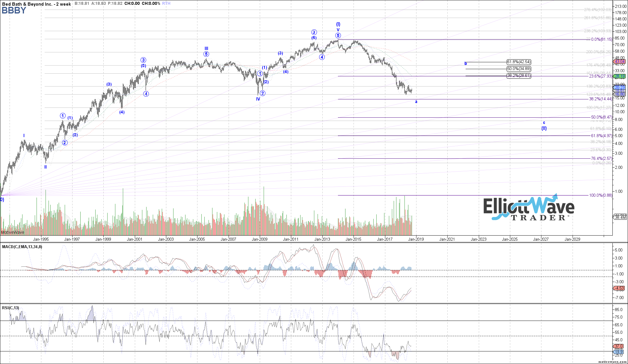
Task: Select the wave 'c' label
Action: [x=544, y=123]
